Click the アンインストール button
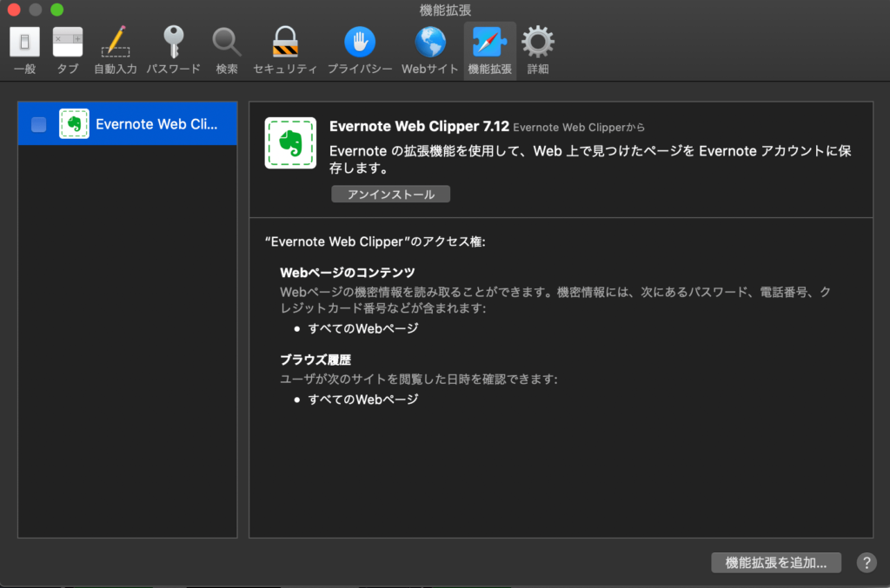 tap(390, 195)
